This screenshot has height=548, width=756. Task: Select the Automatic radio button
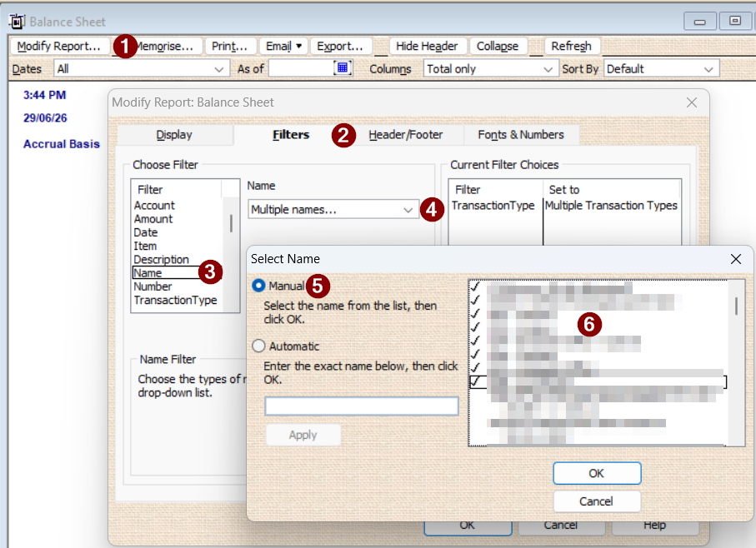[x=259, y=346]
